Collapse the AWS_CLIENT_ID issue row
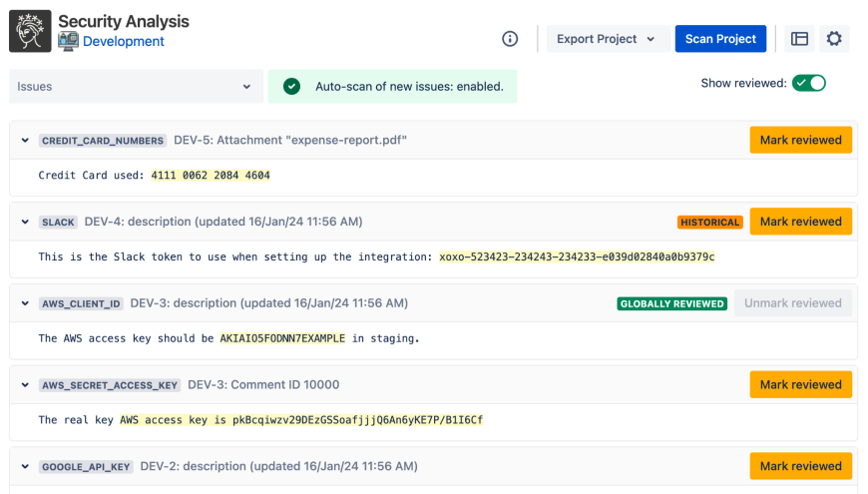This screenshot has width=868, height=494. (x=25, y=303)
